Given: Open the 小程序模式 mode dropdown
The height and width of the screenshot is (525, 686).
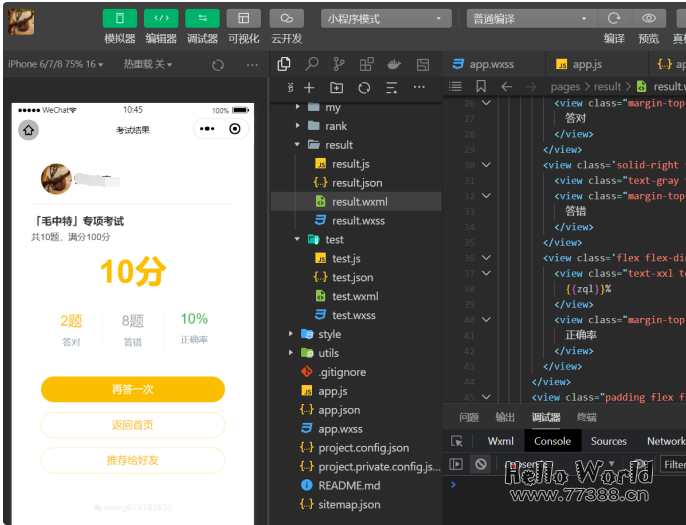Looking at the screenshot, I should [386, 18].
